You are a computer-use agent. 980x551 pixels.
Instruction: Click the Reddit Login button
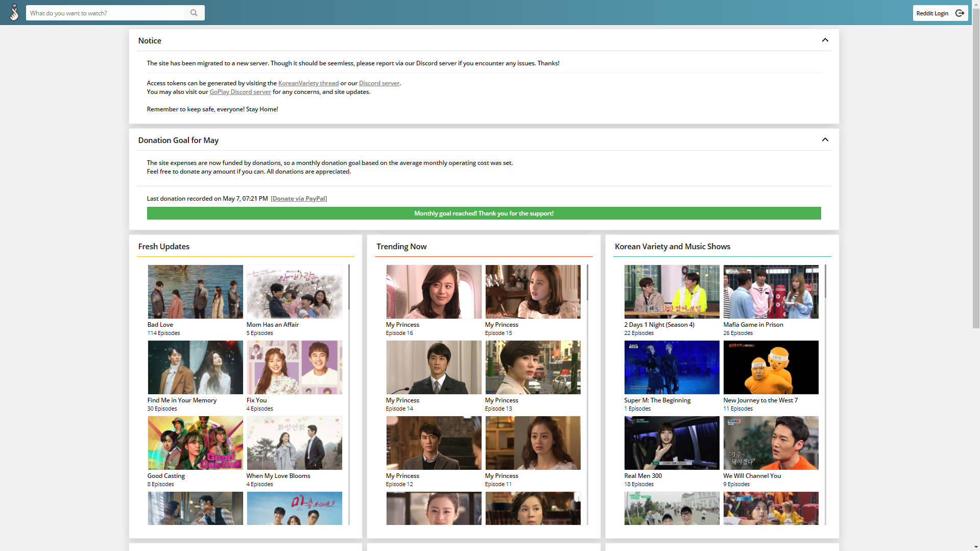(940, 13)
